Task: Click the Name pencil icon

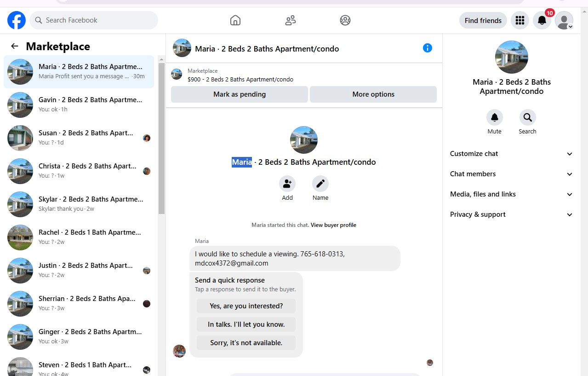Action: [x=320, y=184]
